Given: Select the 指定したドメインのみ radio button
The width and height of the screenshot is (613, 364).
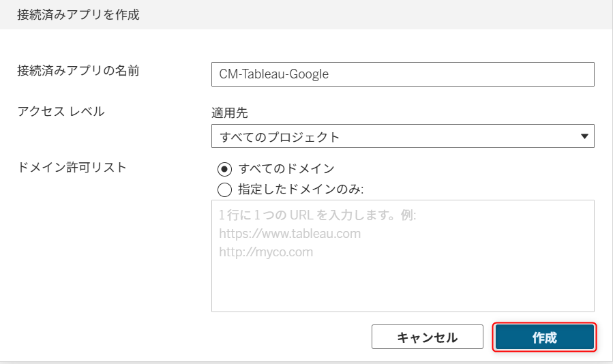Looking at the screenshot, I should pyautogui.click(x=224, y=189).
